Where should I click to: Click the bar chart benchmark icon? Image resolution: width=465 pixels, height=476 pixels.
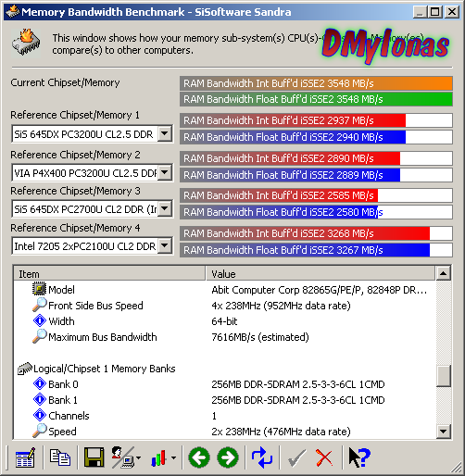[x=158, y=457]
